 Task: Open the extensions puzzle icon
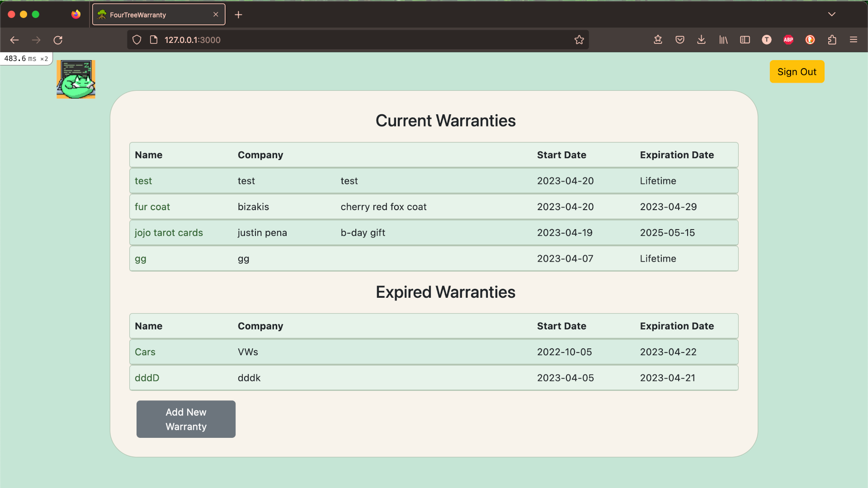(832, 40)
